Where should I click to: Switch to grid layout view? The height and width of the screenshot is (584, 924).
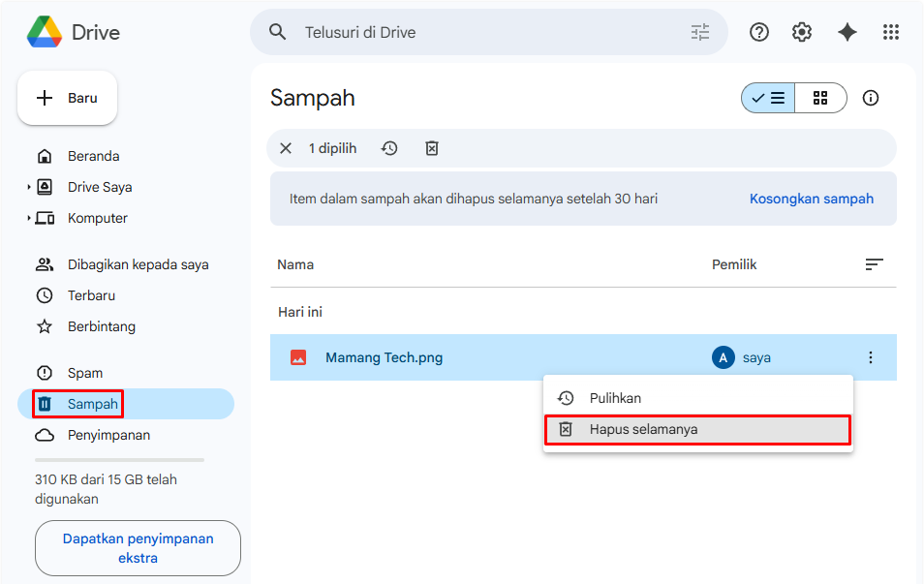820,98
